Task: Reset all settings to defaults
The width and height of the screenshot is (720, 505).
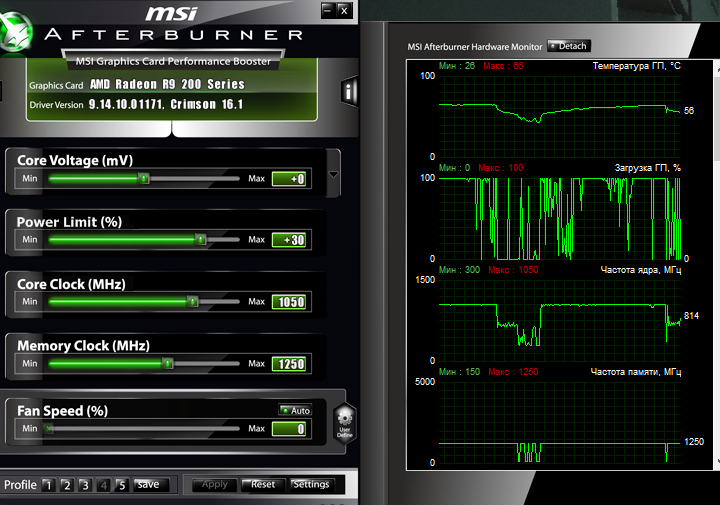Action: [x=263, y=485]
